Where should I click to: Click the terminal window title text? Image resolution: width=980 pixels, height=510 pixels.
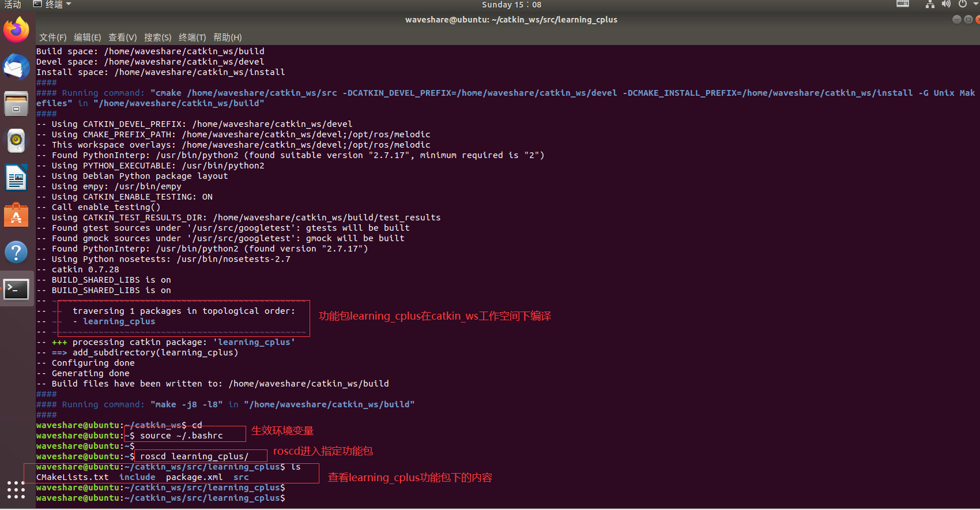tap(511, 20)
